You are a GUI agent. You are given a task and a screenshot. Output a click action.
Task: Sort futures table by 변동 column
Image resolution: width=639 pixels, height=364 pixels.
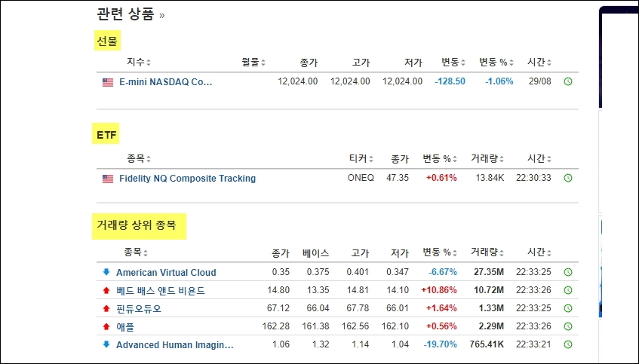pos(453,63)
